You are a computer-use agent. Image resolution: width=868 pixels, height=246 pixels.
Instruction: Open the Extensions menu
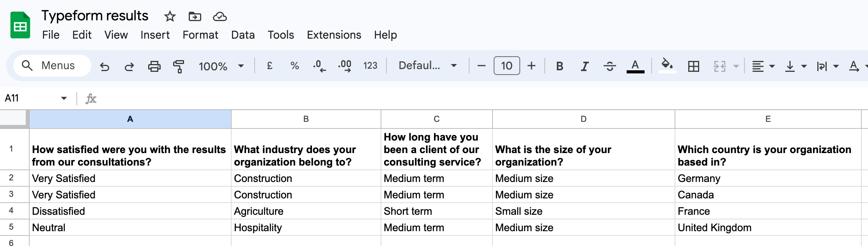334,35
